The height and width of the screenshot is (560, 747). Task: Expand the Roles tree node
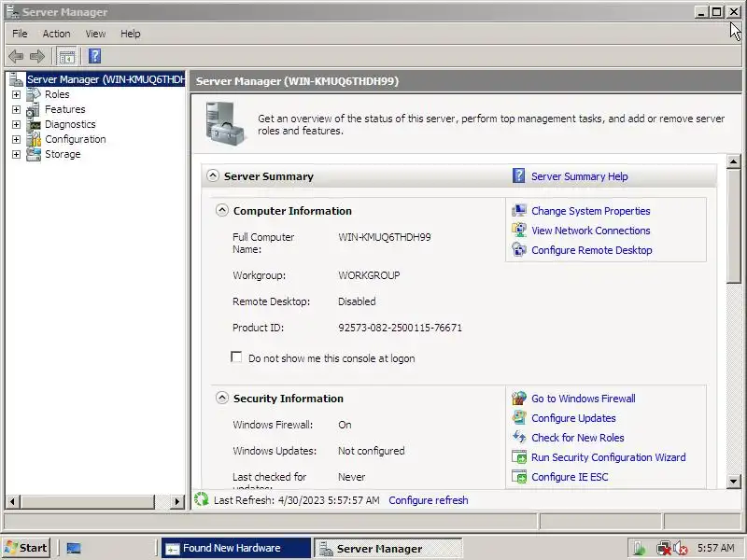tap(16, 95)
